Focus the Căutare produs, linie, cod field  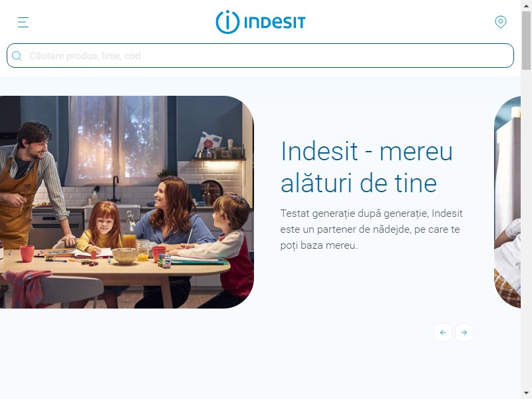pos(260,56)
